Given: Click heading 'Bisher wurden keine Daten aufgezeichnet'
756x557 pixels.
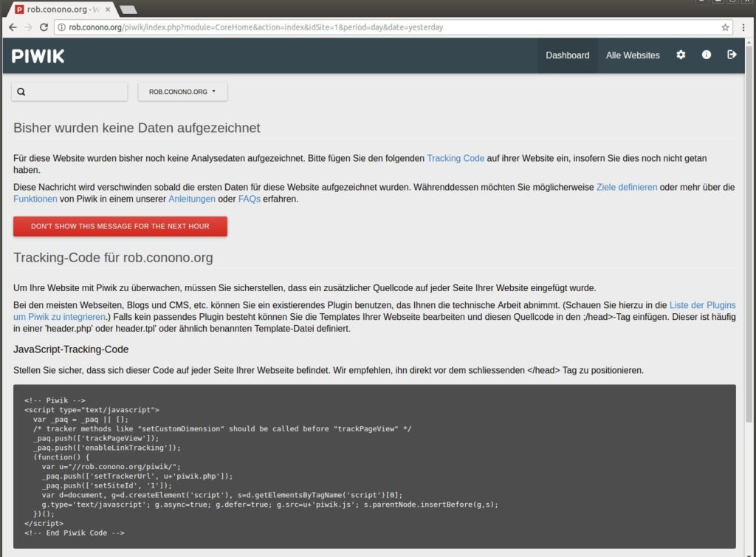Looking at the screenshot, I should click(137, 128).
